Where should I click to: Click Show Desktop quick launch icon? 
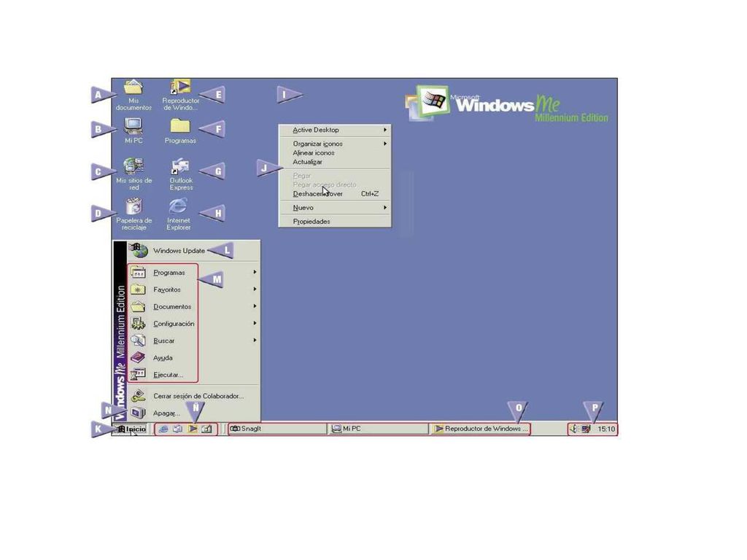click(x=206, y=429)
